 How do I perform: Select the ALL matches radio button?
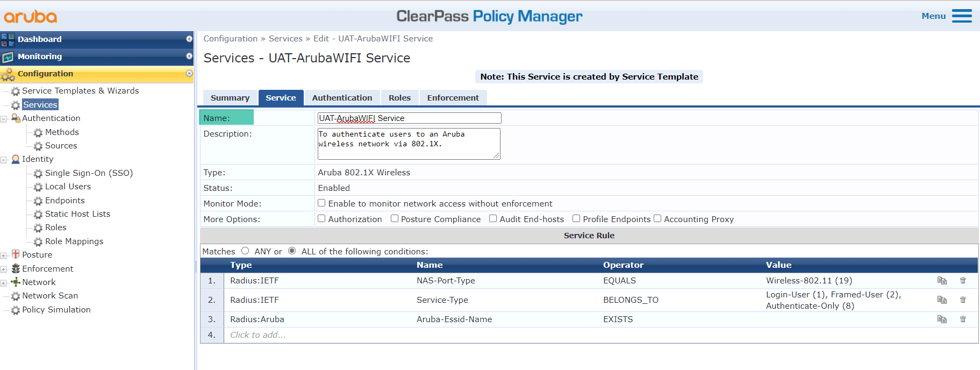point(292,251)
